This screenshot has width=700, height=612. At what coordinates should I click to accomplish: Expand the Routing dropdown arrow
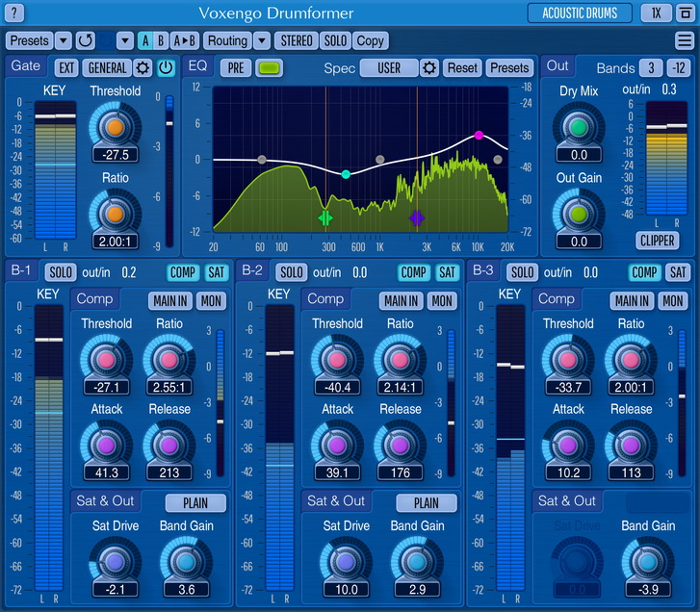[262, 40]
